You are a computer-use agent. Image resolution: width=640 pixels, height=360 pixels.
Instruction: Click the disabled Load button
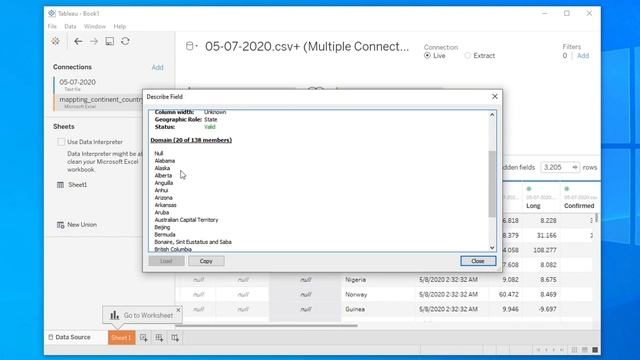[166, 261]
